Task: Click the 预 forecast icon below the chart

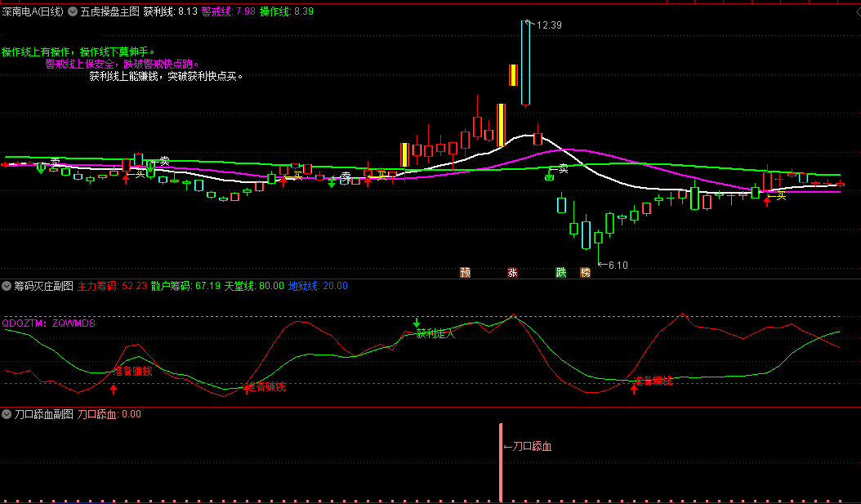Action: [466, 272]
